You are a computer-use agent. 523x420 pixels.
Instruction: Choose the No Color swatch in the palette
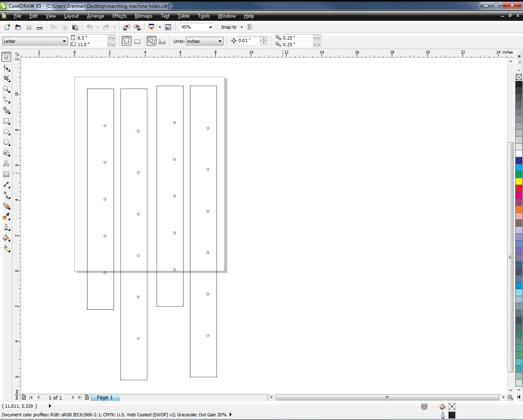(x=519, y=77)
